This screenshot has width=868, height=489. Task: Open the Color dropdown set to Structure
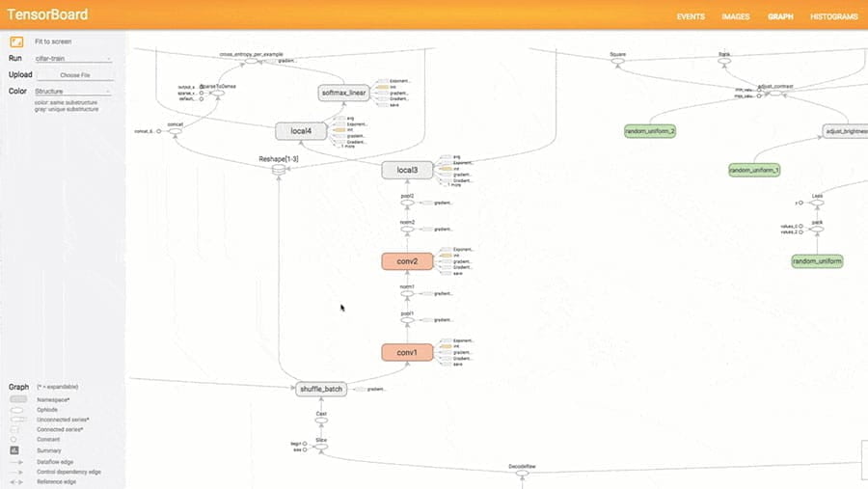point(72,91)
